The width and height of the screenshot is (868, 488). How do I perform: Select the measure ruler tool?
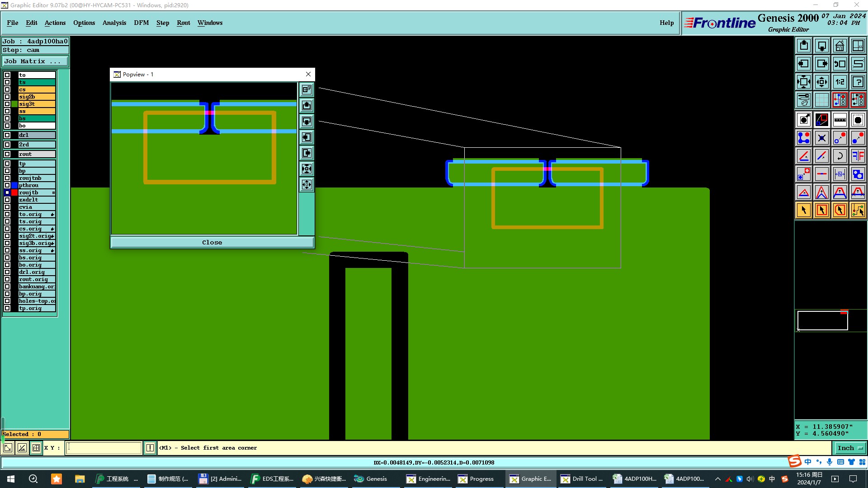coord(840,120)
